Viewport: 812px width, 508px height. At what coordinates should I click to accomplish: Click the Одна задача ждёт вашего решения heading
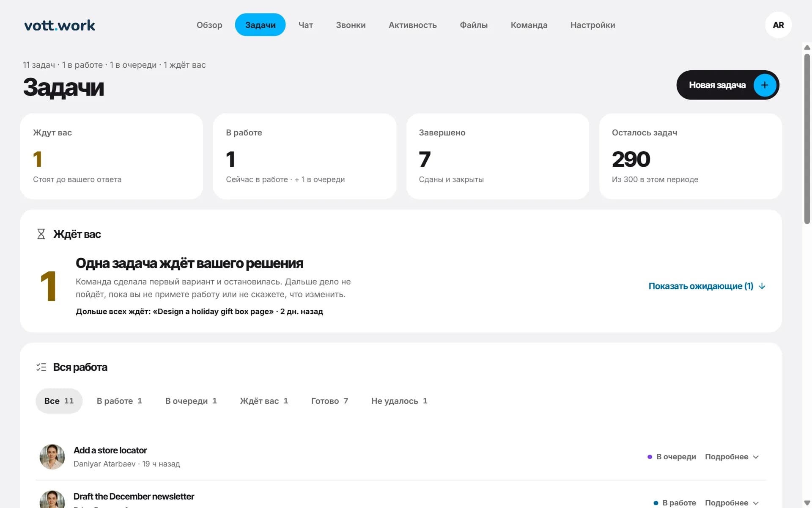coord(189,263)
